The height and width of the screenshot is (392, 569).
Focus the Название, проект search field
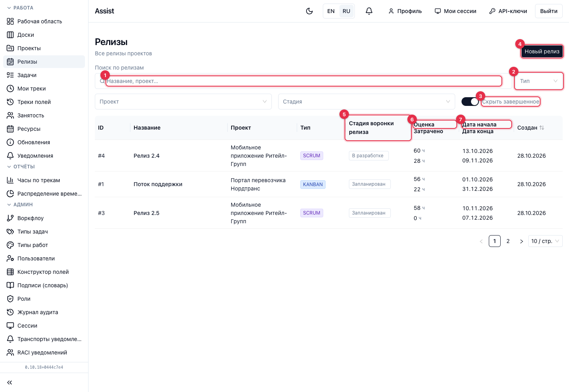pyautogui.click(x=303, y=81)
